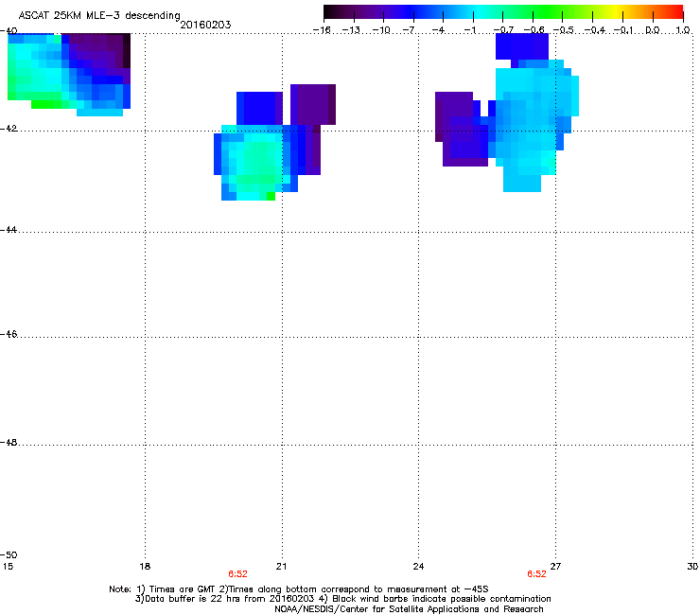Viewport: 700px width, 615px height.
Task: Click the color bar label "-7"
Action: [x=411, y=30]
